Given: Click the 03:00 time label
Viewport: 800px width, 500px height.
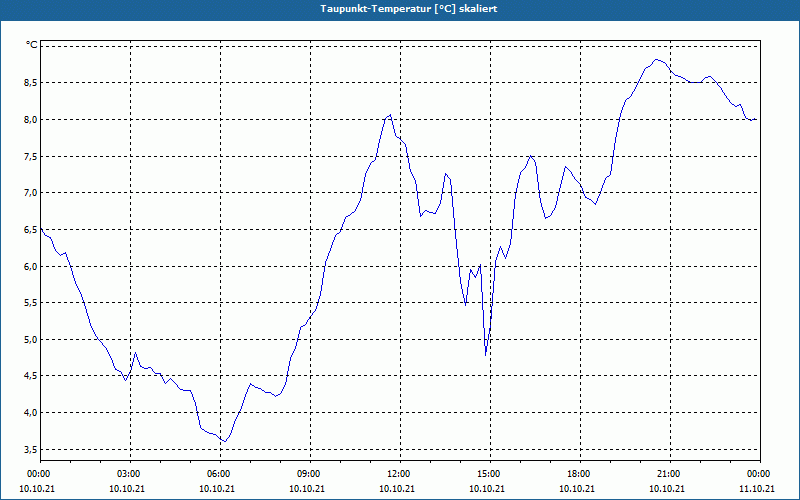Looking at the screenshot, I should [x=130, y=474].
